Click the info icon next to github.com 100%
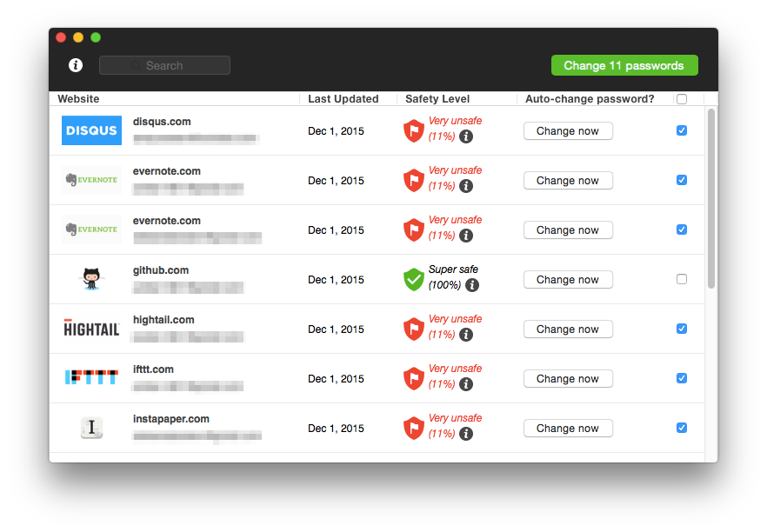 (472, 285)
